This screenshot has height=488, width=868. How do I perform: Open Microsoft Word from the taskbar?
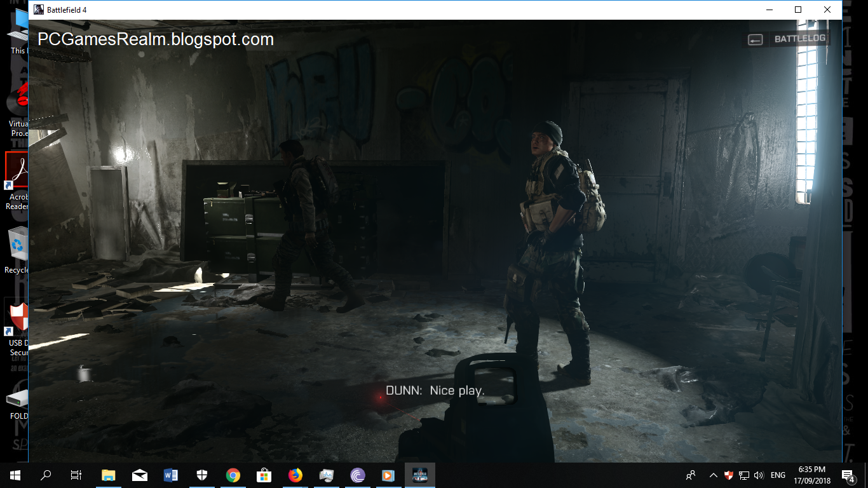point(171,475)
